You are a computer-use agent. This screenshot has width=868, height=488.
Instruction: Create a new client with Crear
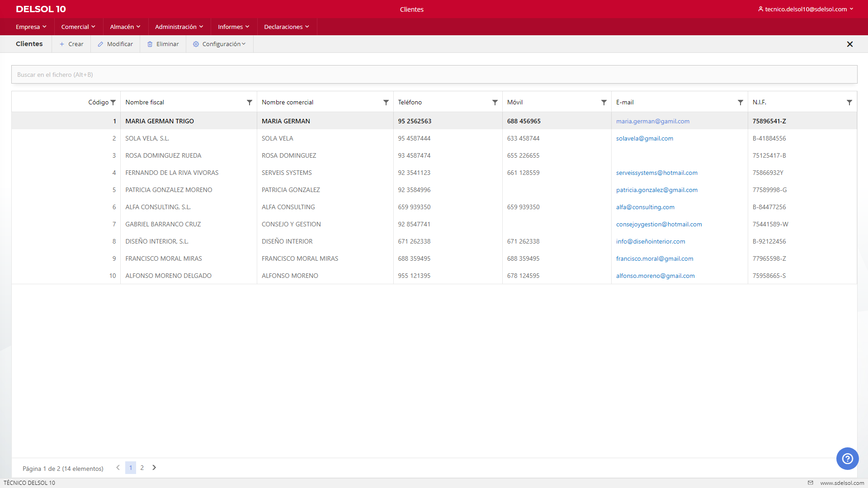(71, 44)
